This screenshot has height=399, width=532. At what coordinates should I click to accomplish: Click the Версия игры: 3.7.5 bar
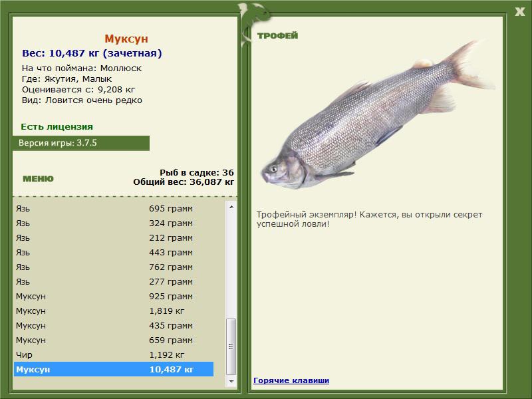pyautogui.click(x=81, y=143)
